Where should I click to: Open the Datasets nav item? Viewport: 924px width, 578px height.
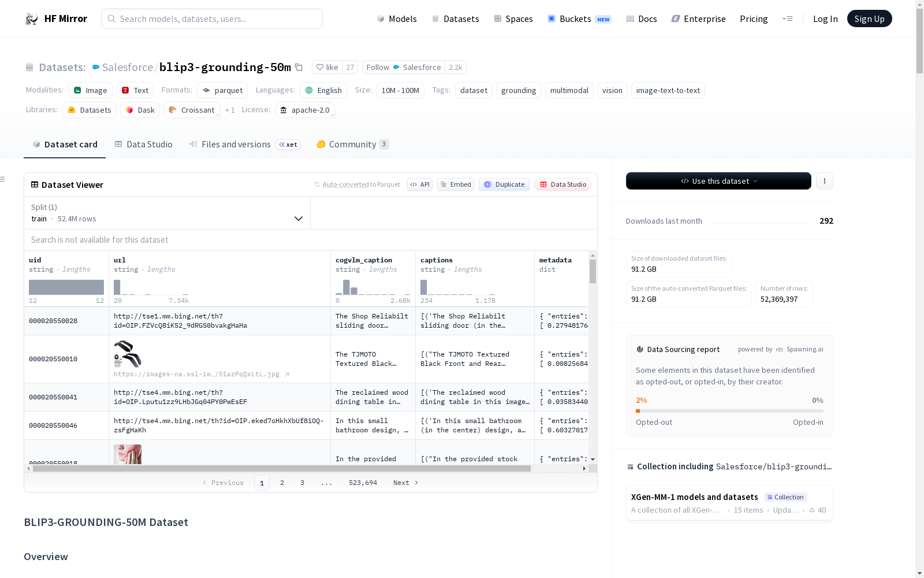(x=456, y=18)
